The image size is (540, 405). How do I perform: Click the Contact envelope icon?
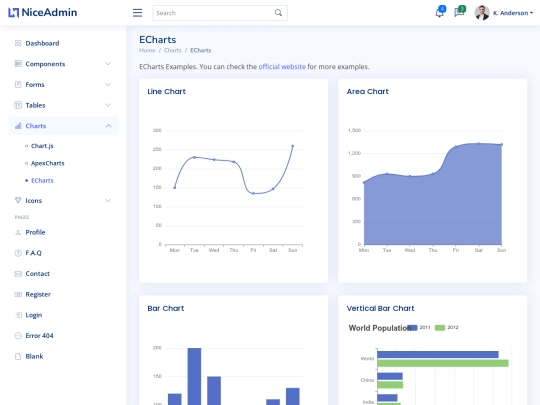click(x=18, y=274)
